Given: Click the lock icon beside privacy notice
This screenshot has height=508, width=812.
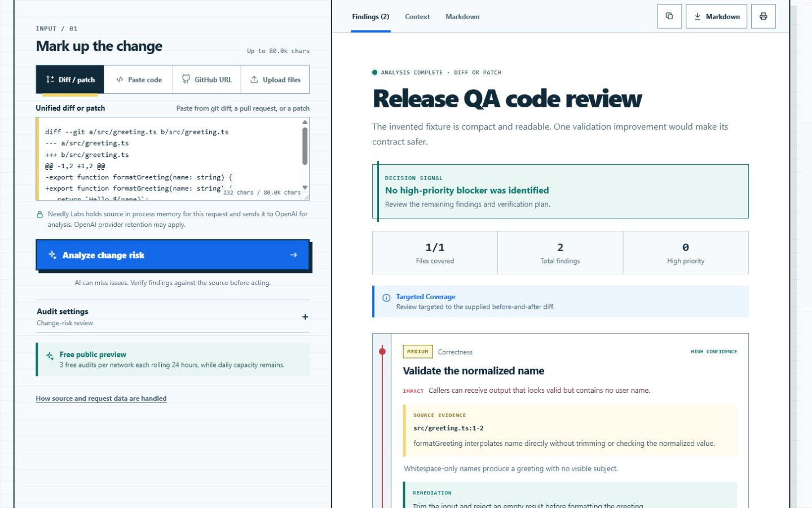Looking at the screenshot, I should tap(39, 214).
